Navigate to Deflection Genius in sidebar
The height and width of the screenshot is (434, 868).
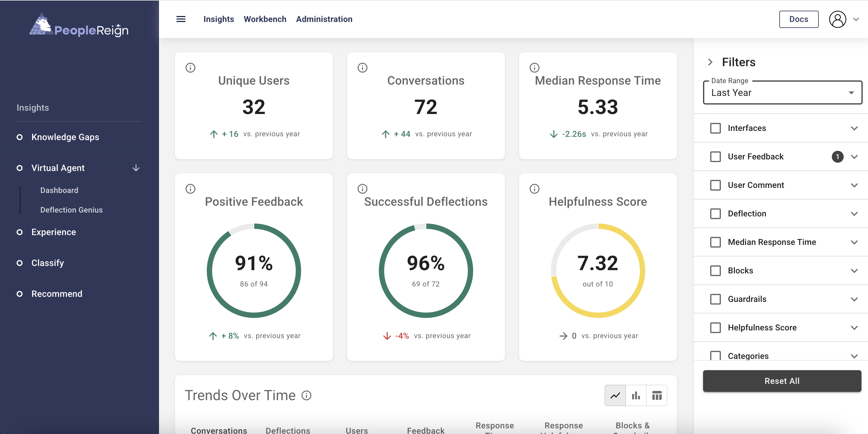71,209
